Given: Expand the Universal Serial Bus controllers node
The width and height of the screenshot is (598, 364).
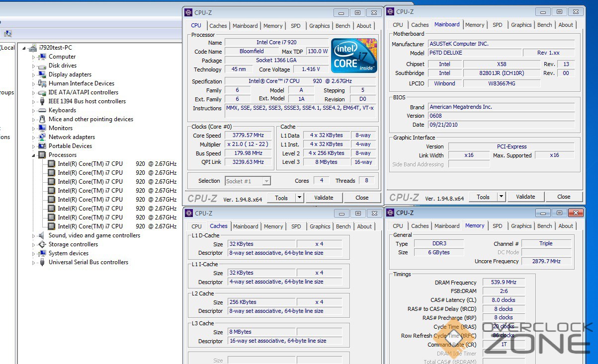Looking at the screenshot, I should coord(34,262).
